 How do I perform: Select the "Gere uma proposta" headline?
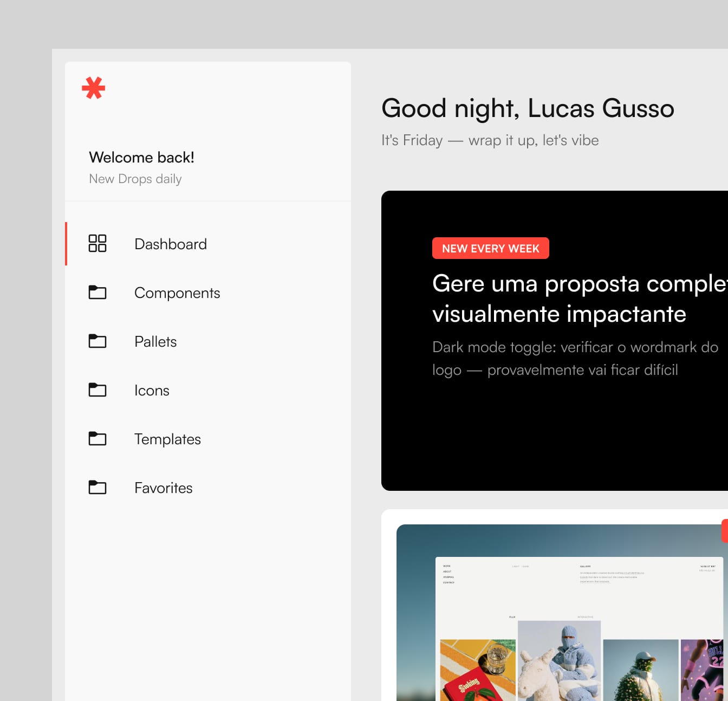pos(580,298)
